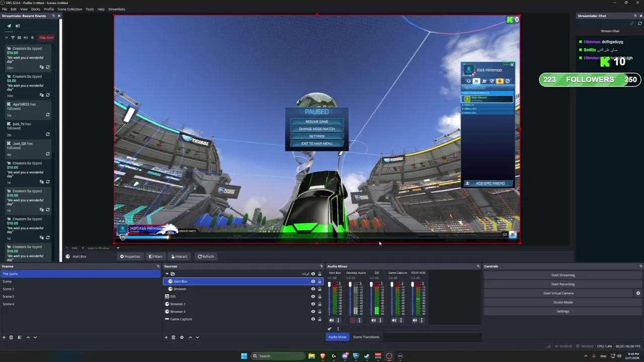Open the preview scale dropdown arrow
This screenshot has width=644, height=362.
pos(118,248)
